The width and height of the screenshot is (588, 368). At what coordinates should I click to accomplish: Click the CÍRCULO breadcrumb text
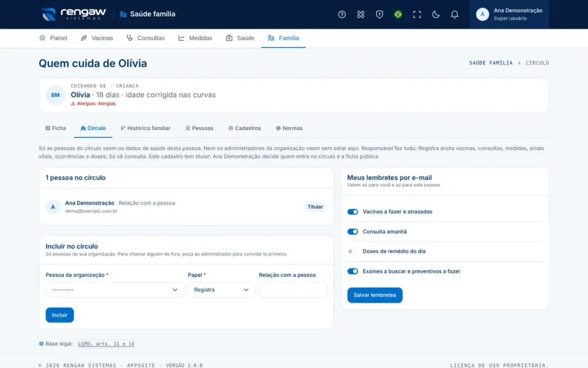click(x=537, y=63)
